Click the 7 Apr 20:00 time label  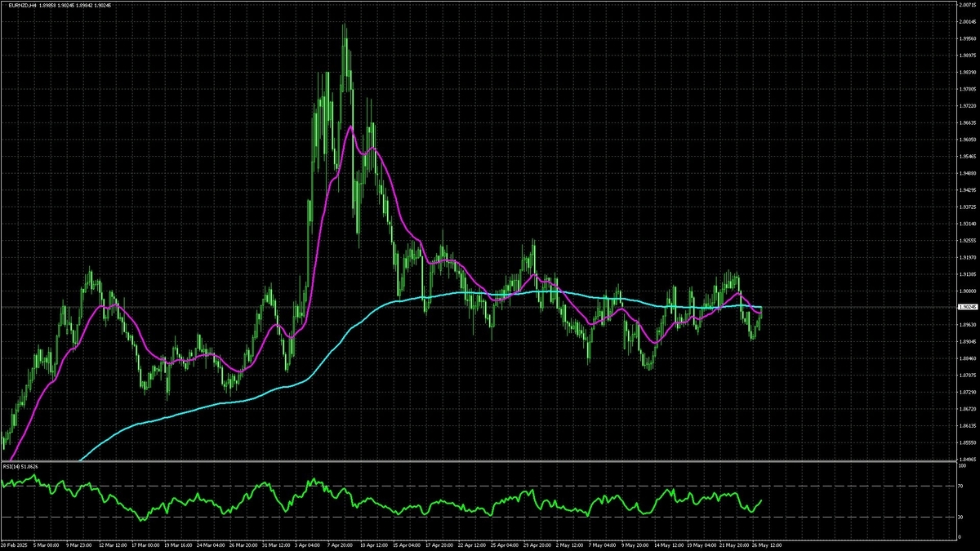point(339,544)
